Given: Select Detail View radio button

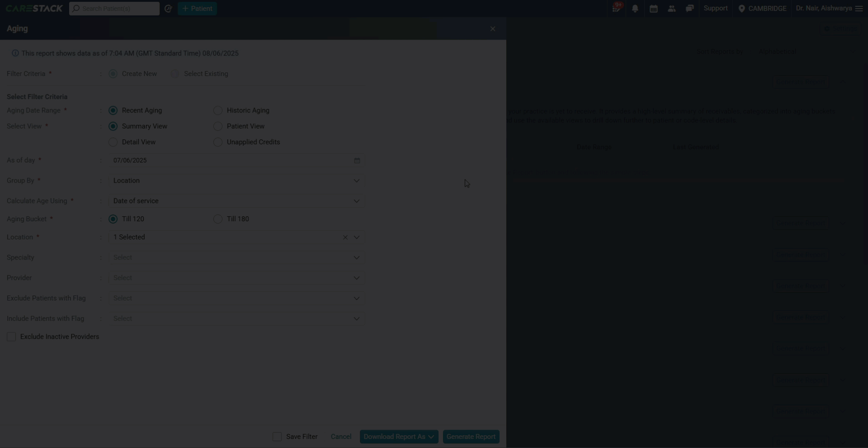Looking at the screenshot, I should coord(113,142).
